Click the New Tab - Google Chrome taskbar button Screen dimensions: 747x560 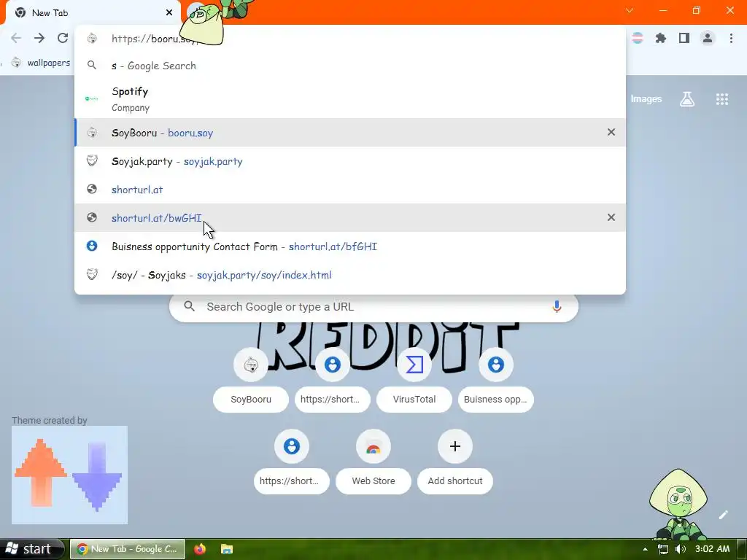tap(127, 549)
